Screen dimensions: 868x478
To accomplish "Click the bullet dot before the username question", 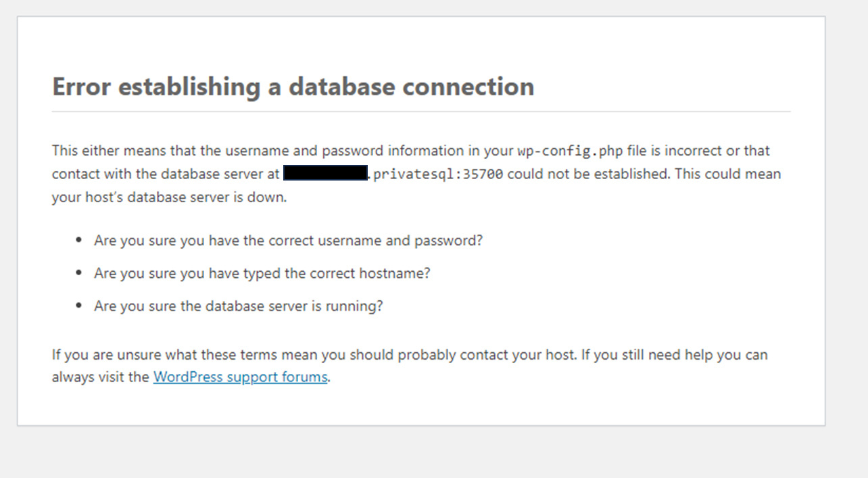I will 80,241.
